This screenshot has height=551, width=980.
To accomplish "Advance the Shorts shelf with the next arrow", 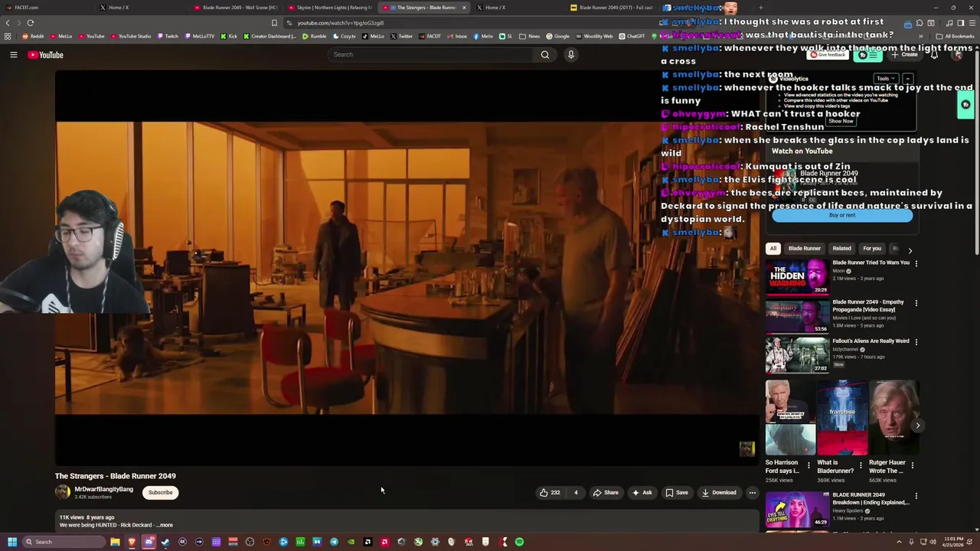I will (x=917, y=425).
